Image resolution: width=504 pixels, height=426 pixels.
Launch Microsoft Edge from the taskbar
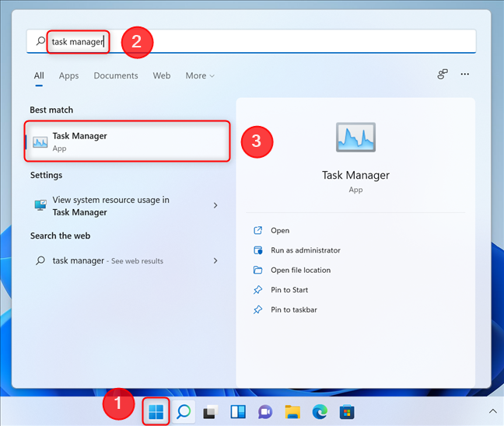(320, 411)
